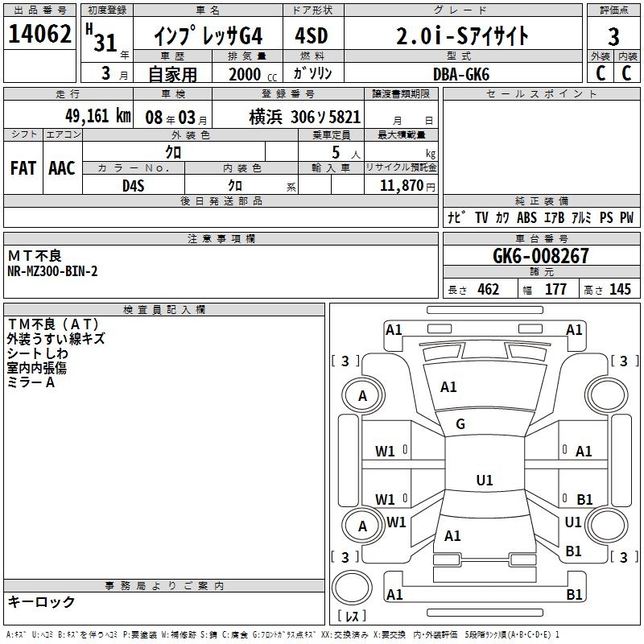Viewport: 644px width, 644px height.
Task: Click the recycling deposit 11,870円 value
Action: click(408, 185)
